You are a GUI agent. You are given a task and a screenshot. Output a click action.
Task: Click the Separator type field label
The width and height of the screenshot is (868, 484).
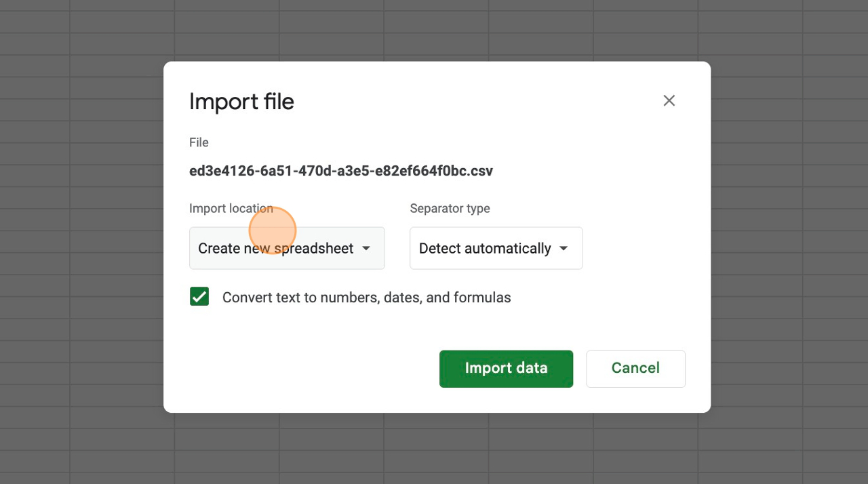tap(450, 209)
